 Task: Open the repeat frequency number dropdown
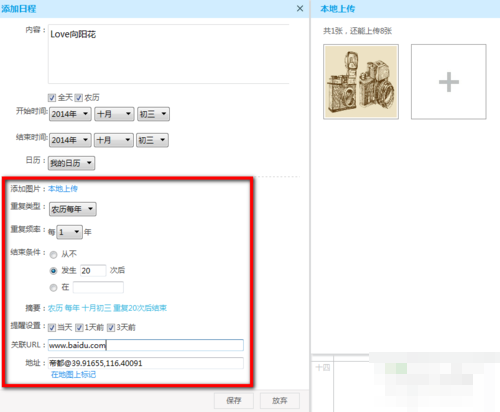[69, 232]
